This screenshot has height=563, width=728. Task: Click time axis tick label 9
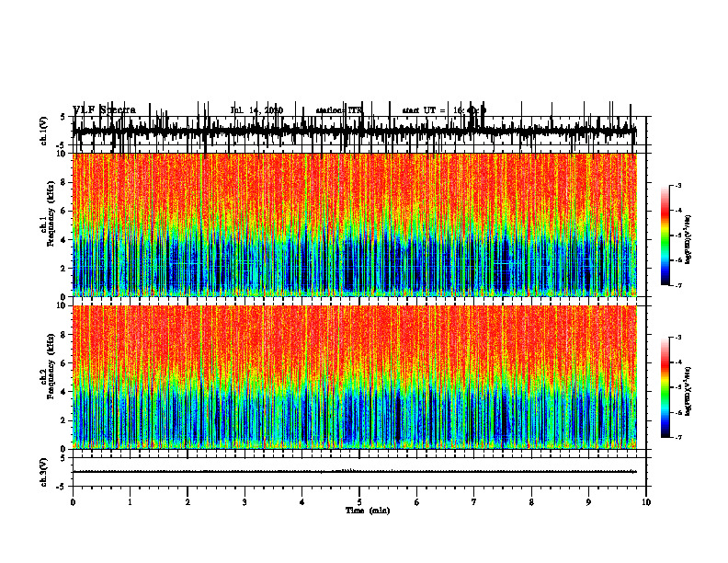(x=588, y=502)
